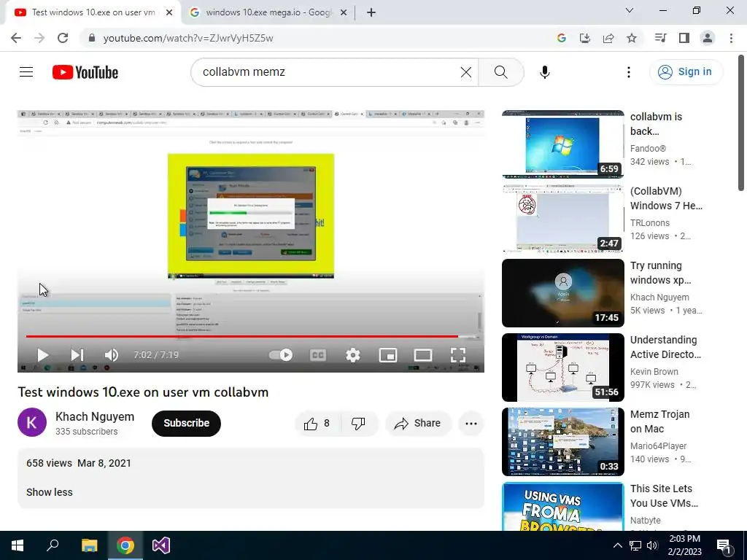
Task: Toggle closed captions in player
Action: coord(318,355)
